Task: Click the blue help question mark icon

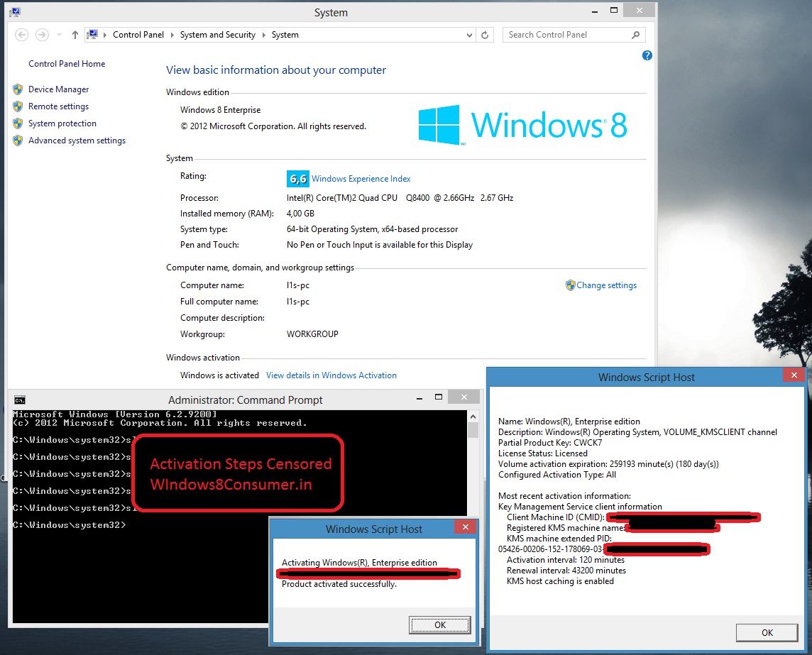Action: click(647, 55)
